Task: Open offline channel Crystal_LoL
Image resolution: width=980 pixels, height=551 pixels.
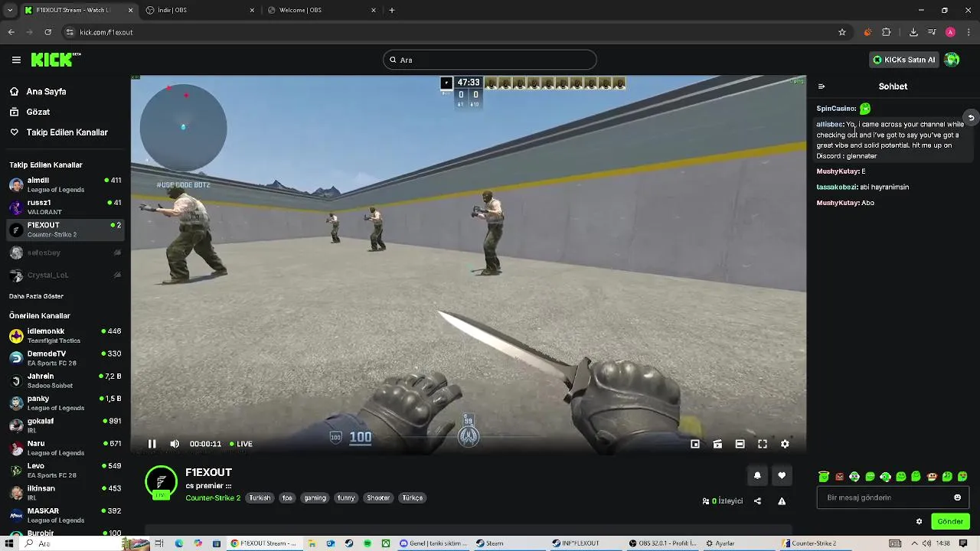Action: tap(65, 275)
